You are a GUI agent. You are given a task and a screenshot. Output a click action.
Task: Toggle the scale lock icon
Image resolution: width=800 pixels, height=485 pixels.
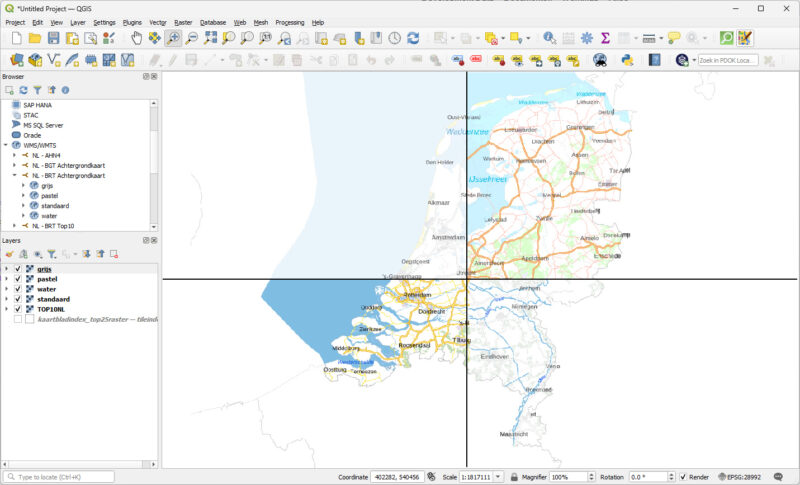coord(514,477)
